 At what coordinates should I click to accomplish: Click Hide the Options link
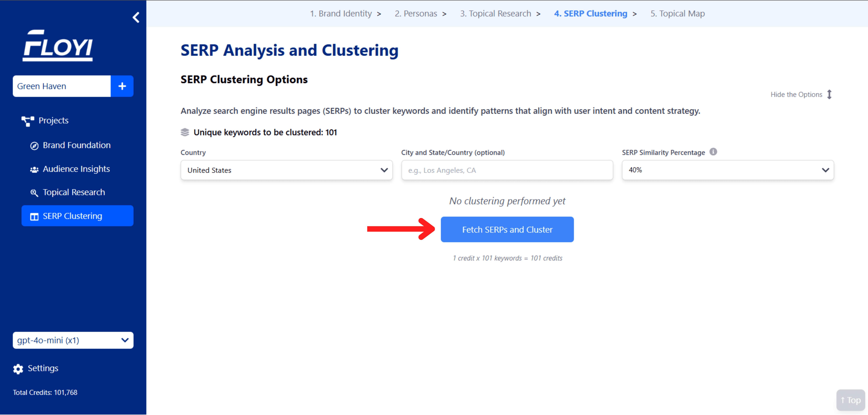tap(796, 94)
